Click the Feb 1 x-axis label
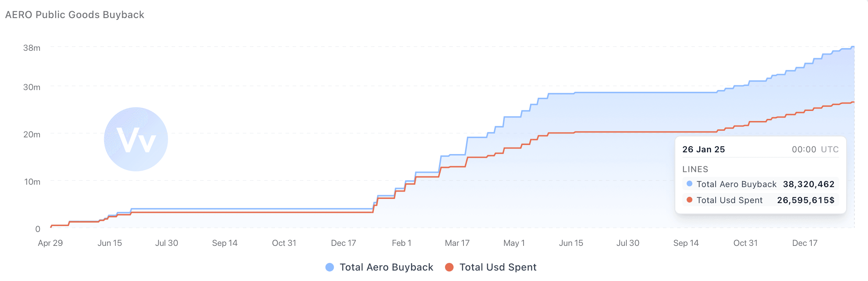The height and width of the screenshot is (281, 868). tap(401, 243)
